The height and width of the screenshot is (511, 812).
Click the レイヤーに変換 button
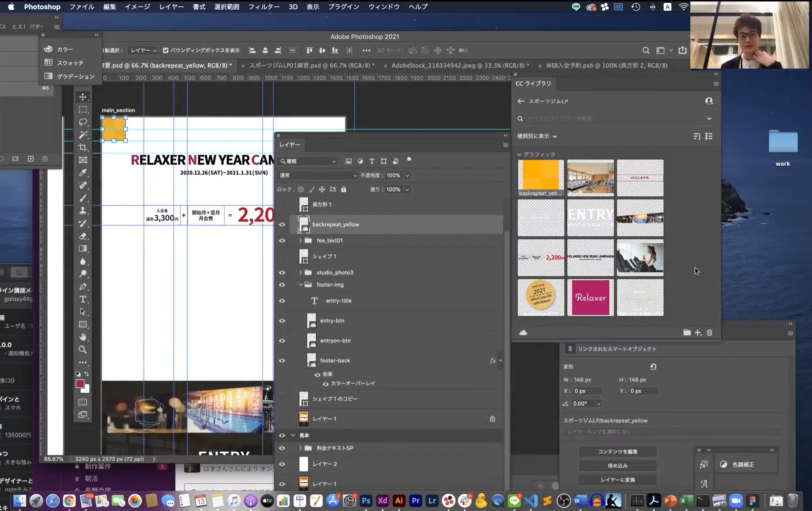pos(617,480)
